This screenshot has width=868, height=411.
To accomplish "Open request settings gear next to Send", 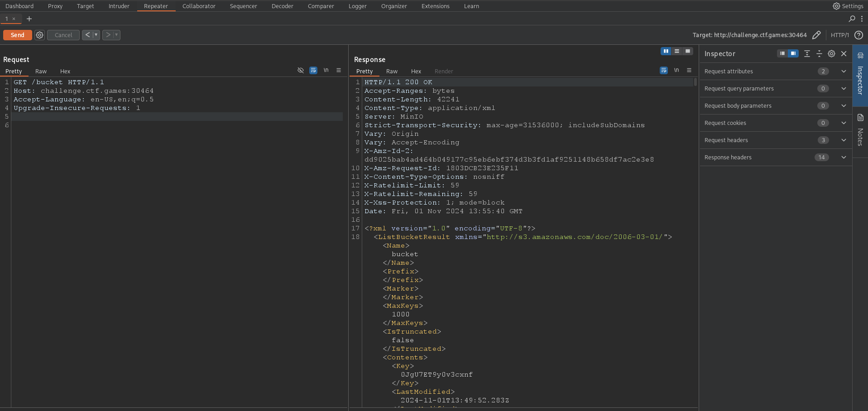I will 40,35.
